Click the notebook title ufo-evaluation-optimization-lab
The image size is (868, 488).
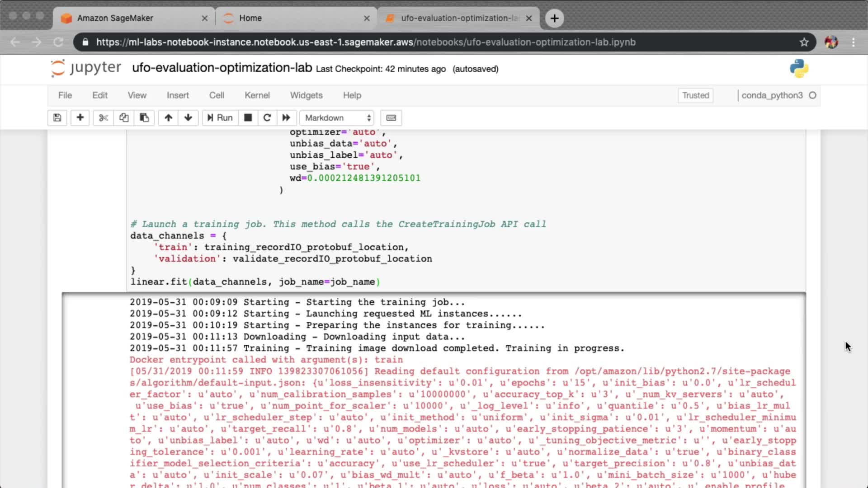pyautogui.click(x=222, y=68)
